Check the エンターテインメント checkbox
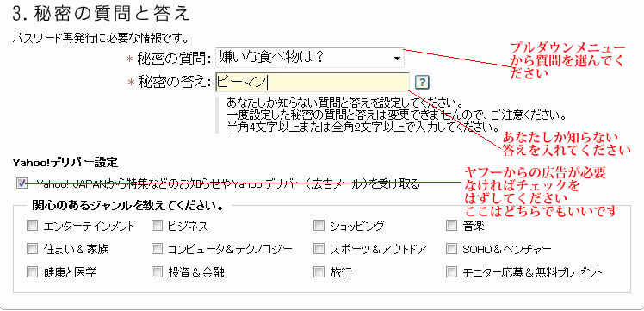 (x=32, y=225)
